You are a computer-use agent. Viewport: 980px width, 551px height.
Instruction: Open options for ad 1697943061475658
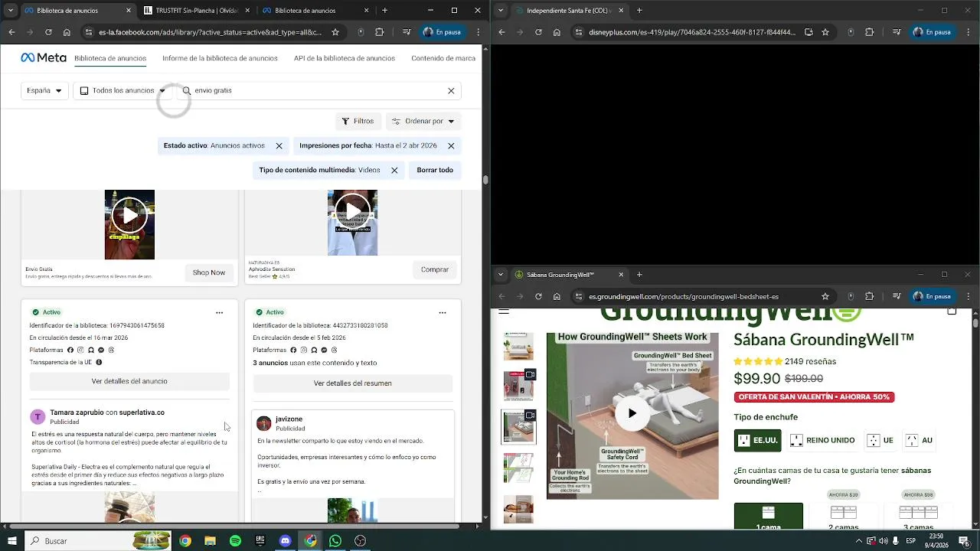click(219, 312)
